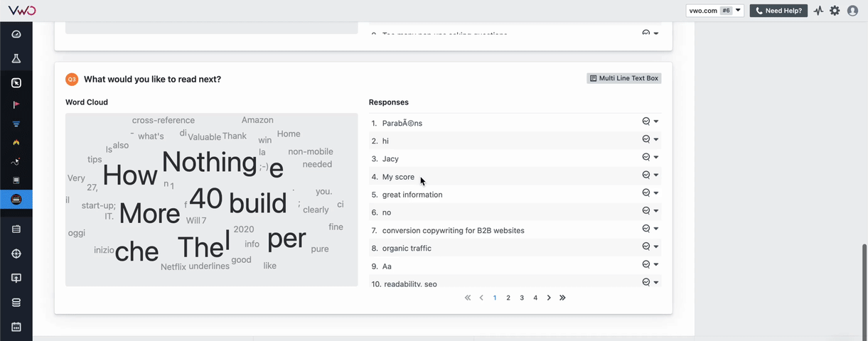Go to responses page 4
Image resolution: width=868 pixels, height=341 pixels.
[535, 298]
